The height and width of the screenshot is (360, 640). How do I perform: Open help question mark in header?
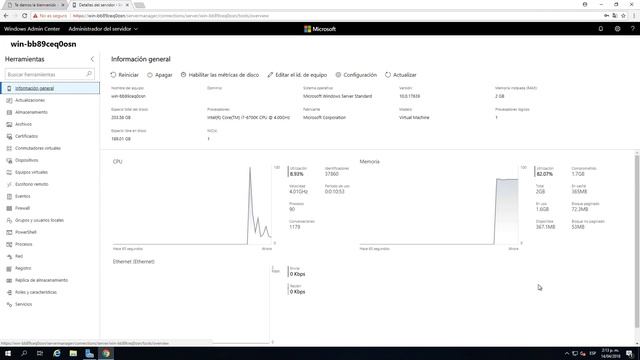(632, 29)
